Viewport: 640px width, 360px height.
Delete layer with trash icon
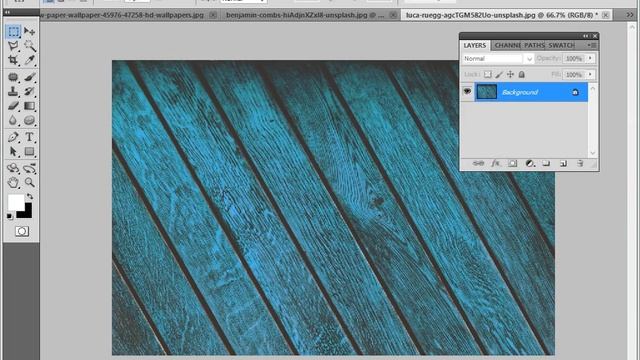pos(580,164)
